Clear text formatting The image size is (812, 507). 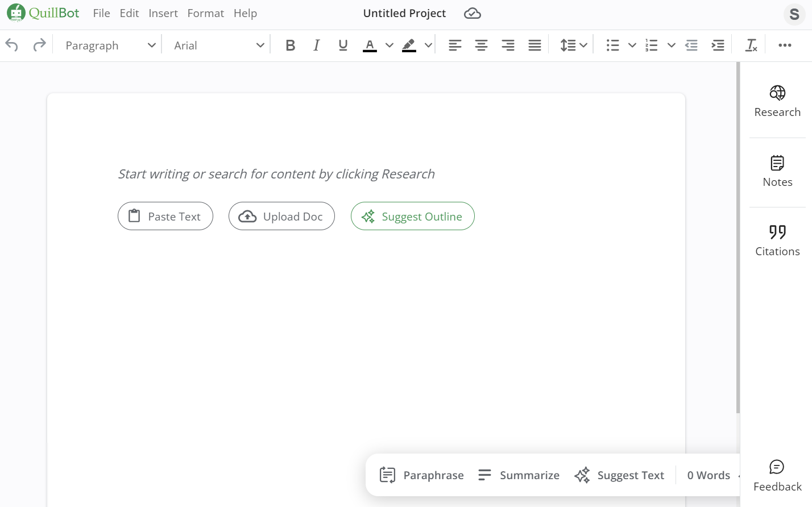[x=751, y=45]
